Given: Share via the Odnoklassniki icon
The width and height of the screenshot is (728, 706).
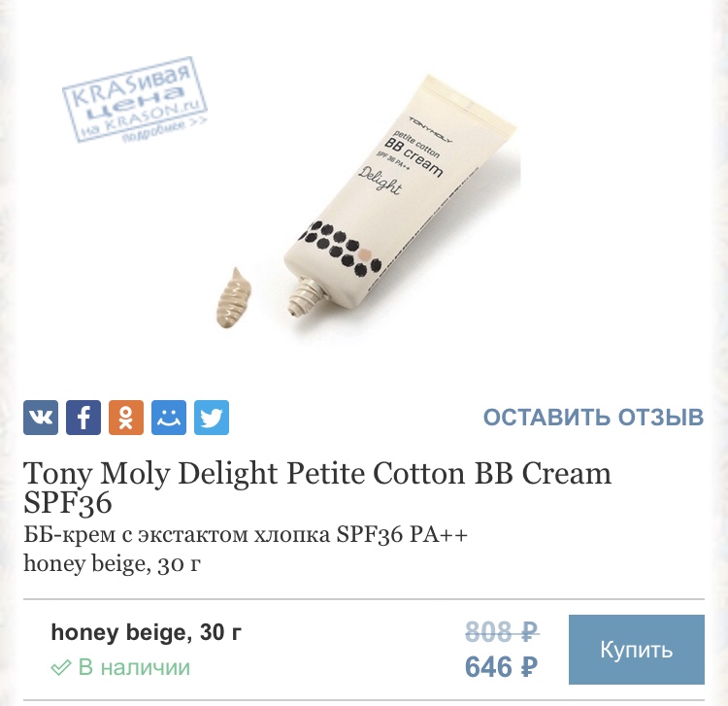Looking at the screenshot, I should 126,418.
